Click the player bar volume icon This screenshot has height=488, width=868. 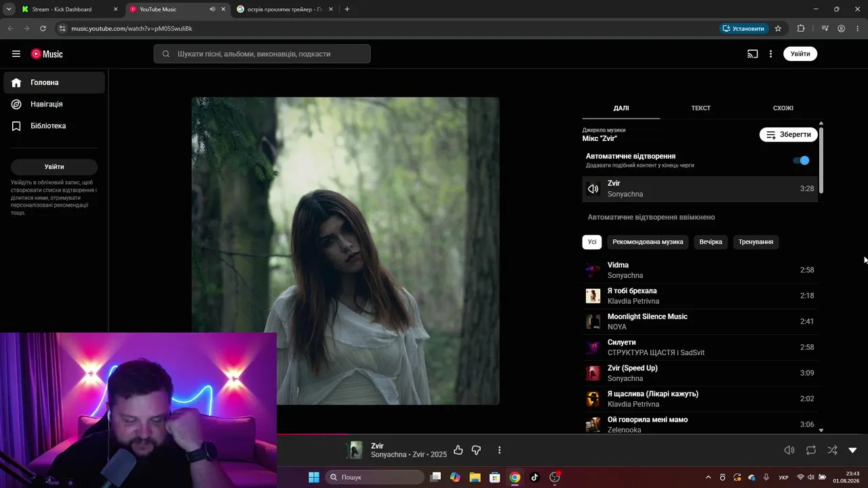[789, 450]
